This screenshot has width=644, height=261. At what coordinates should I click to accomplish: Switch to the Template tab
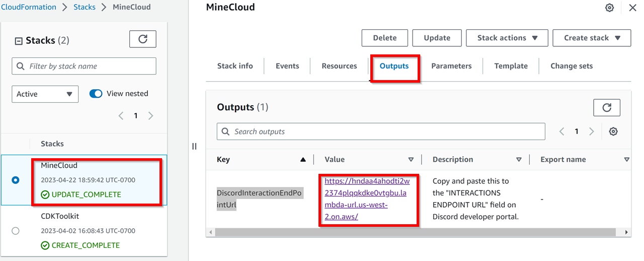511,66
